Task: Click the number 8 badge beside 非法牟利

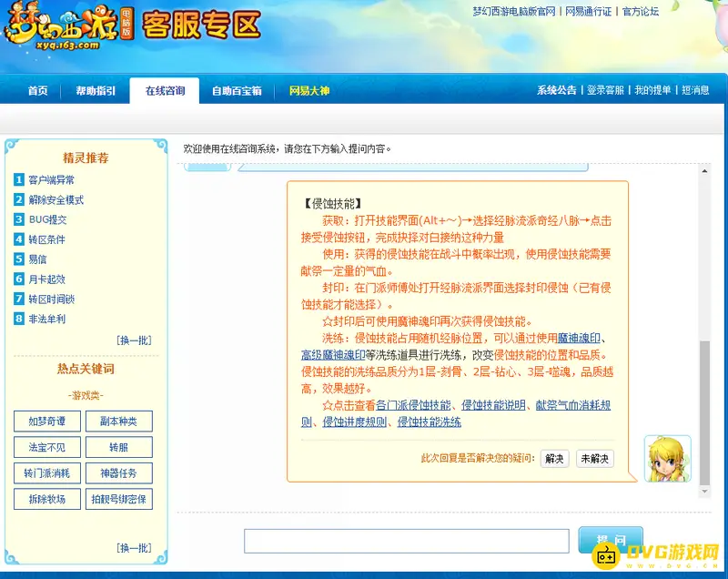Action: (x=18, y=319)
